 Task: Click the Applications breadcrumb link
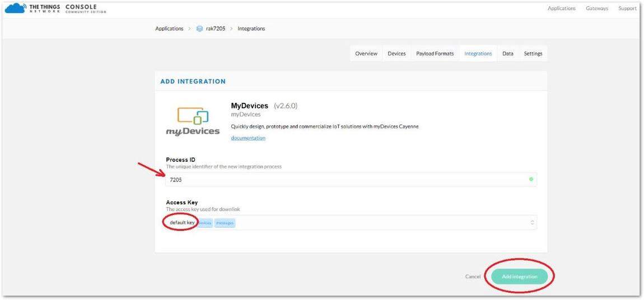click(169, 29)
